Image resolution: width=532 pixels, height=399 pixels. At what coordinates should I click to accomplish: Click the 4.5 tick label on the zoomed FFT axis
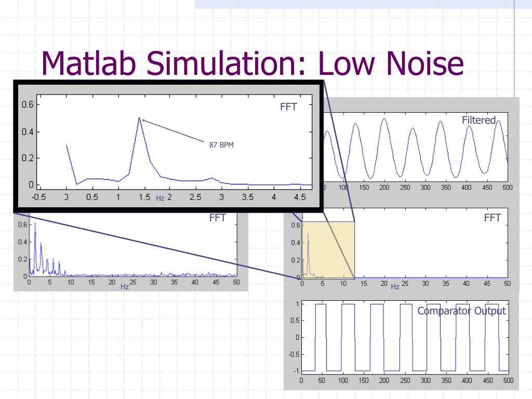click(300, 197)
